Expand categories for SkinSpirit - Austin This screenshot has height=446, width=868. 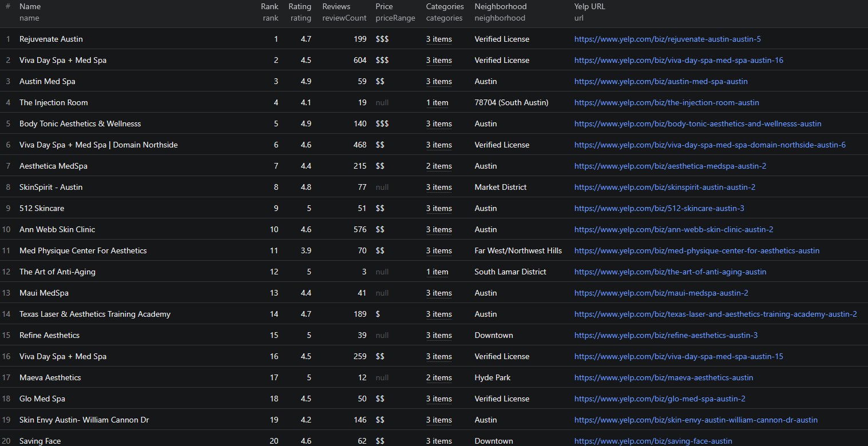[x=439, y=187]
